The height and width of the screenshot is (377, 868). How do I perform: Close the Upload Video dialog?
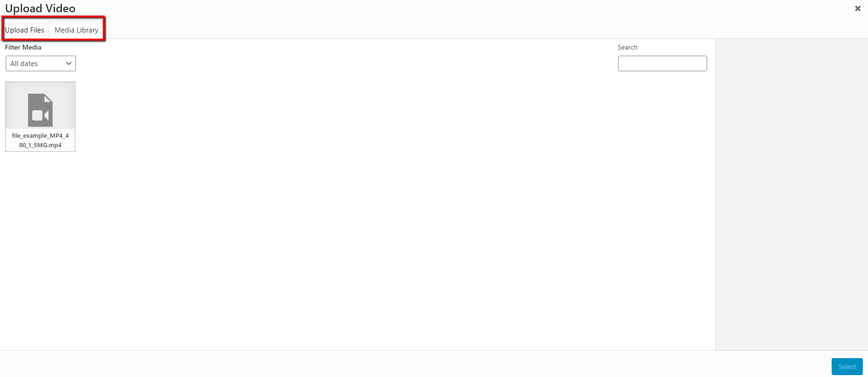pyautogui.click(x=858, y=8)
